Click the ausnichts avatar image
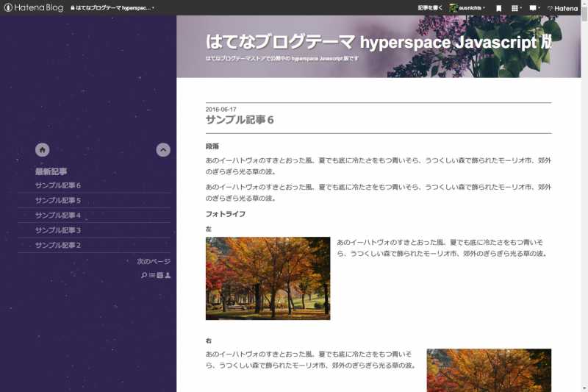Viewport: 588px width, 392px height. (453, 8)
